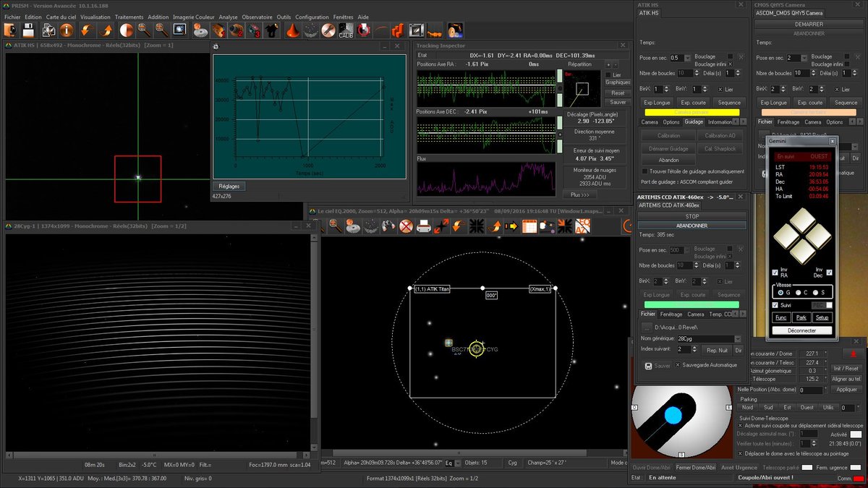This screenshot has height=488, width=868.
Task: Click the info icon in main toolbar
Action: click(x=67, y=30)
